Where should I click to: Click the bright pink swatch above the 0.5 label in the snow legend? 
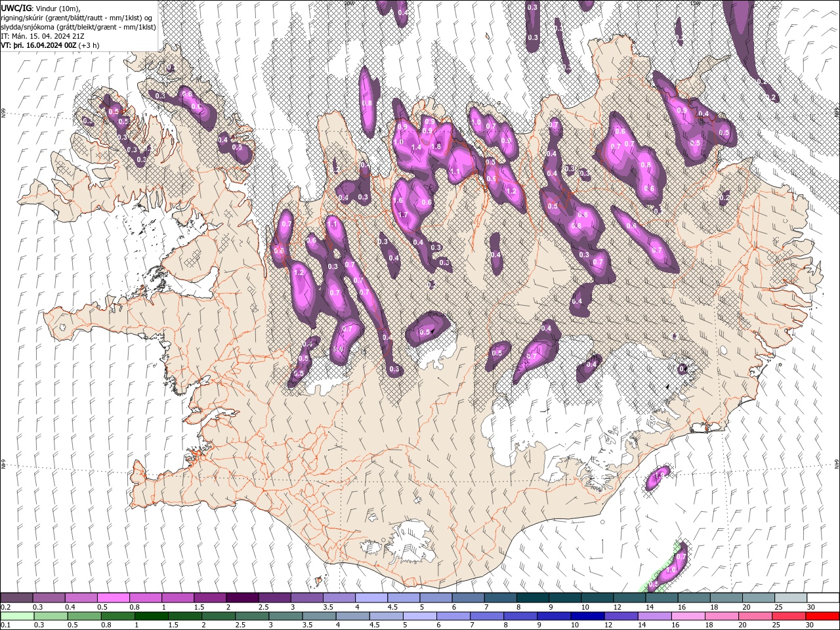tap(113, 598)
